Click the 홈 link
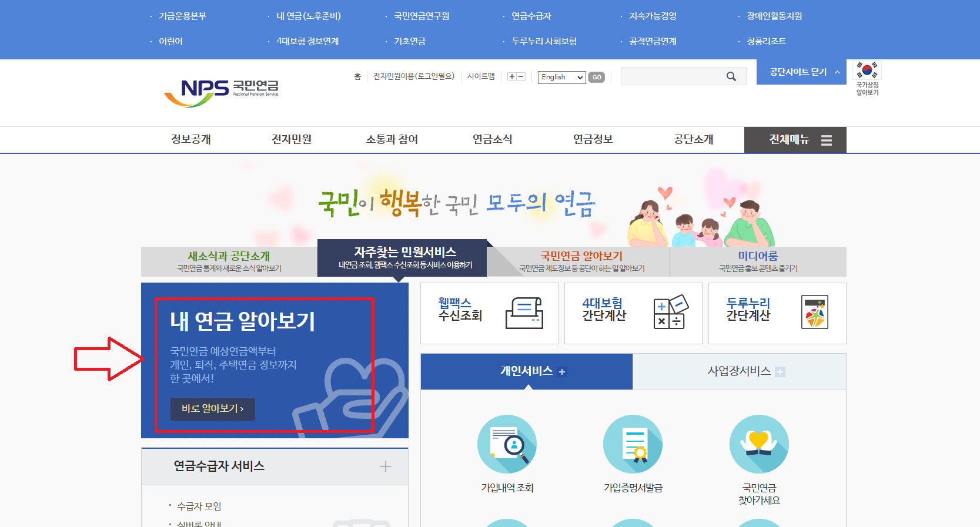 [357, 76]
